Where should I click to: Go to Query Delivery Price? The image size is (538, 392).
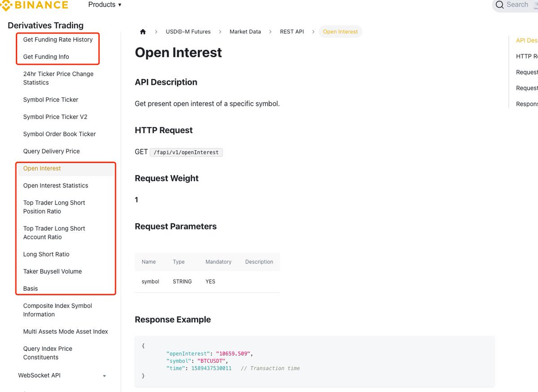(51, 151)
